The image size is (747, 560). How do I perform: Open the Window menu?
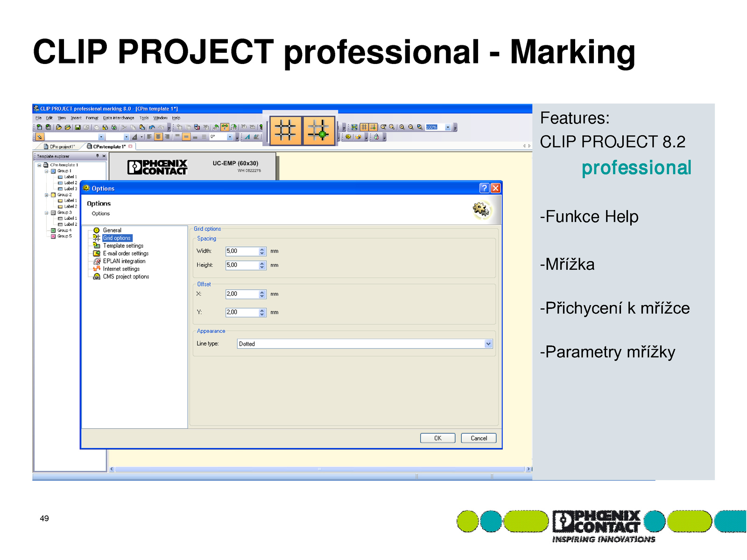(160, 118)
